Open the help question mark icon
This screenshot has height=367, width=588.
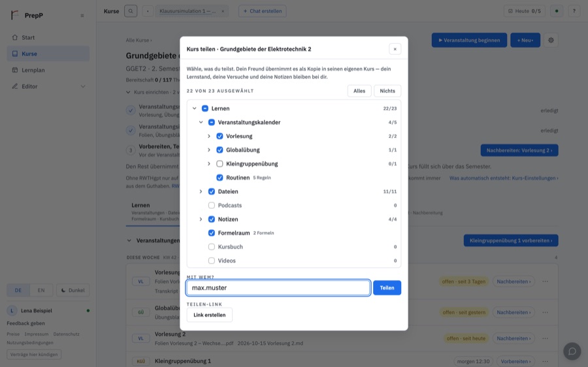(574, 11)
